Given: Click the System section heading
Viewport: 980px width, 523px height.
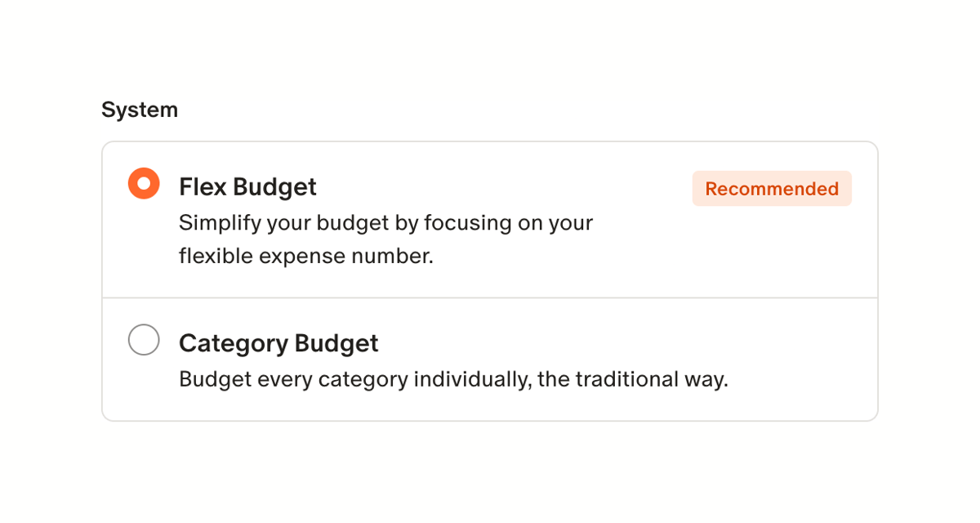Looking at the screenshot, I should tap(140, 109).
